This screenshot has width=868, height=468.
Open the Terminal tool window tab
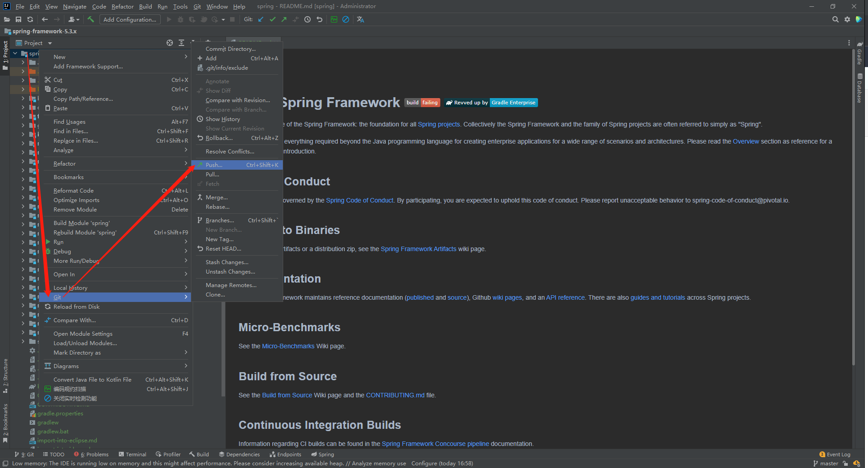tap(132, 454)
